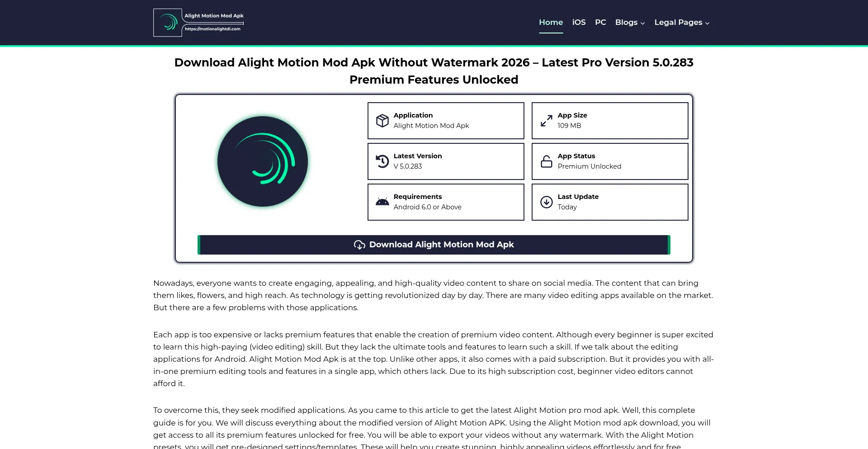Open the Home menu item

551,22
